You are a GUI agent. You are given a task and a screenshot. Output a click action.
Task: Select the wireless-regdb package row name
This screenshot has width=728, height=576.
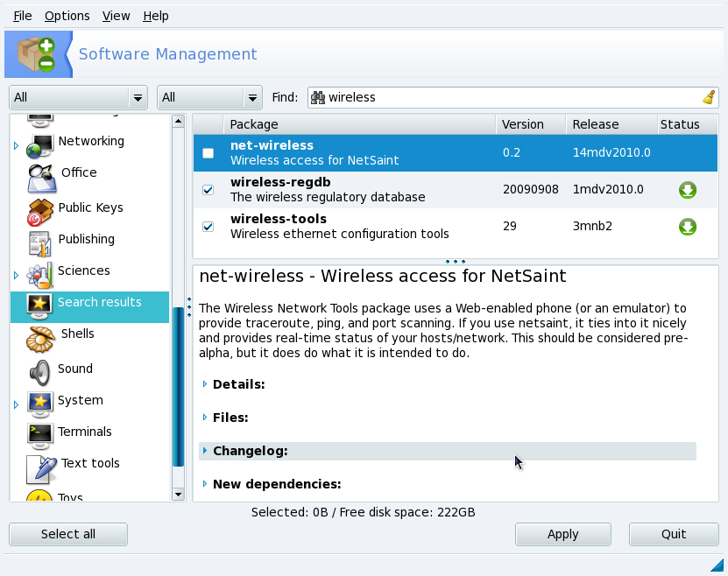(280, 182)
